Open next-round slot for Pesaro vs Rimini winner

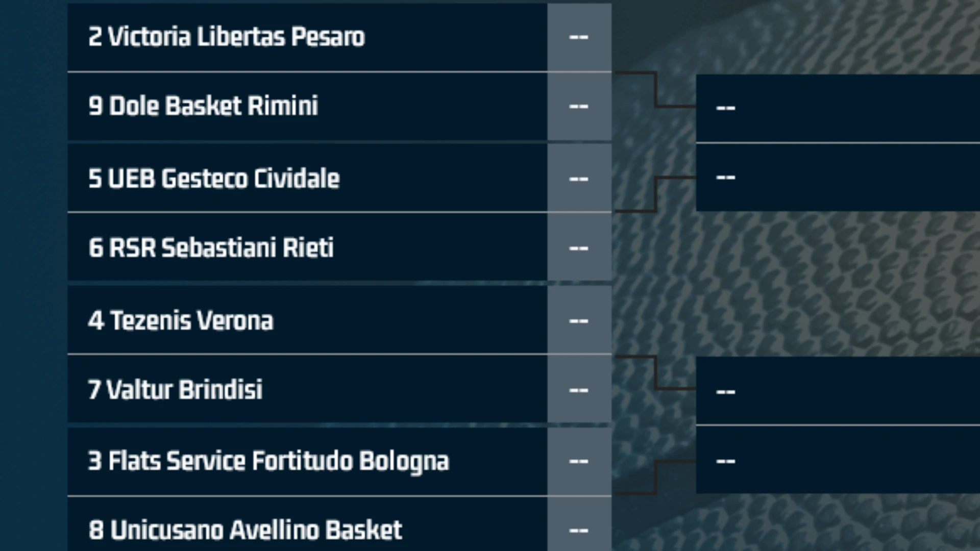pos(838,108)
